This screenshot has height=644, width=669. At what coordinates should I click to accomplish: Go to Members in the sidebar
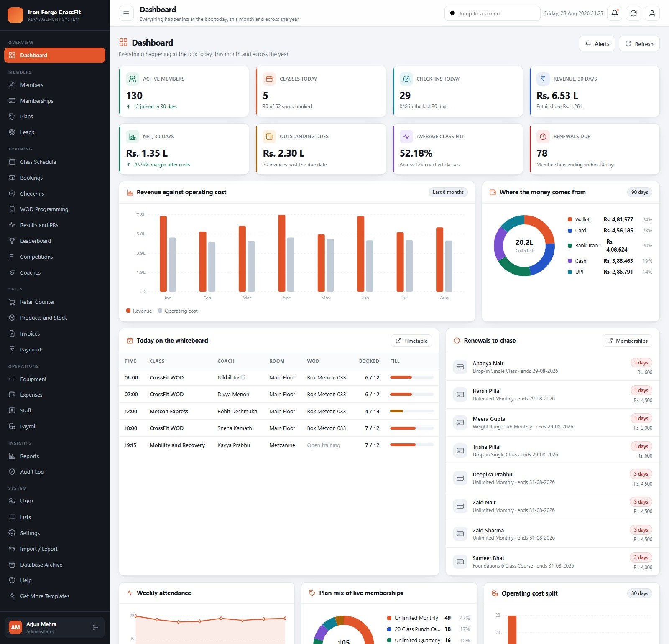[x=55, y=85]
